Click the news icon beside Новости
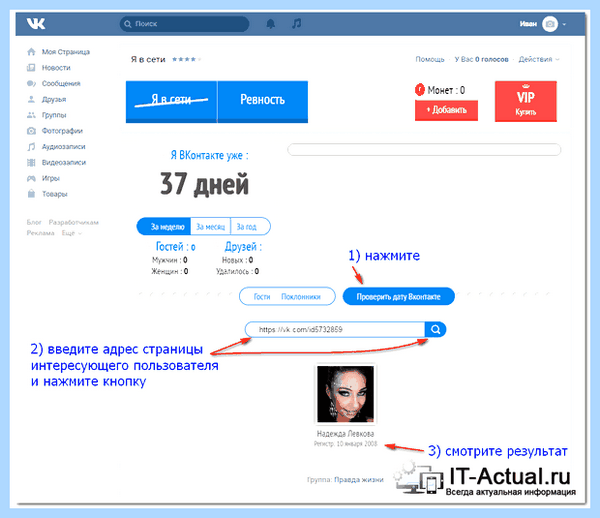600x518 pixels. (31, 68)
